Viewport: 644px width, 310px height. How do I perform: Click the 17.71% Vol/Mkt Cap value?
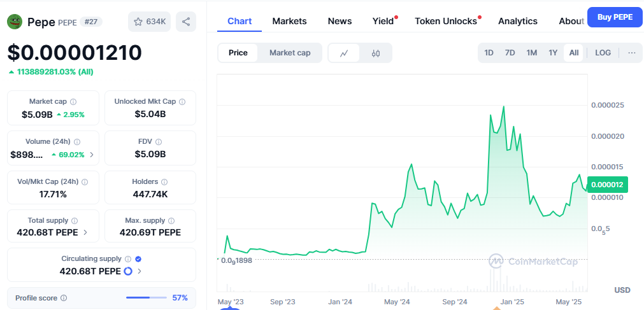(53, 194)
